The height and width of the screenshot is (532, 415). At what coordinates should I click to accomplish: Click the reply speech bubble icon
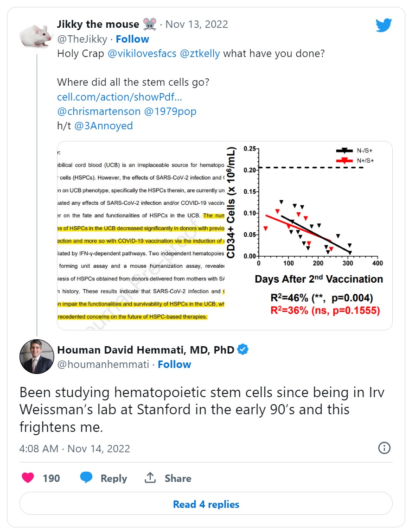coord(86,478)
